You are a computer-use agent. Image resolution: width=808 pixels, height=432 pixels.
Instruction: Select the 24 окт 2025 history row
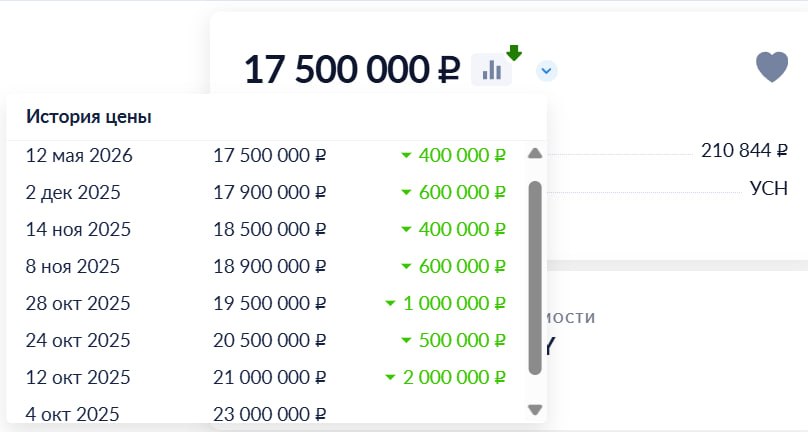pos(266,340)
